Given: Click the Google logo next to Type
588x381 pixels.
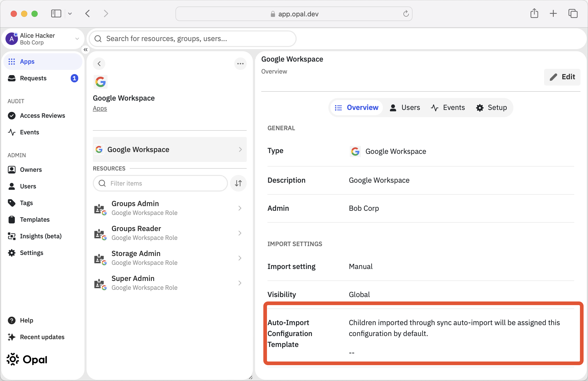Looking at the screenshot, I should click(x=355, y=151).
